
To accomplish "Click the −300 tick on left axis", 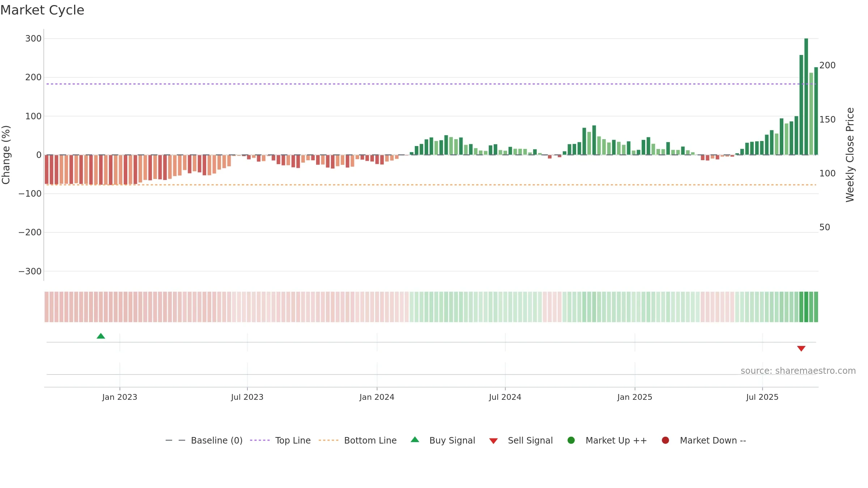I will click(30, 271).
